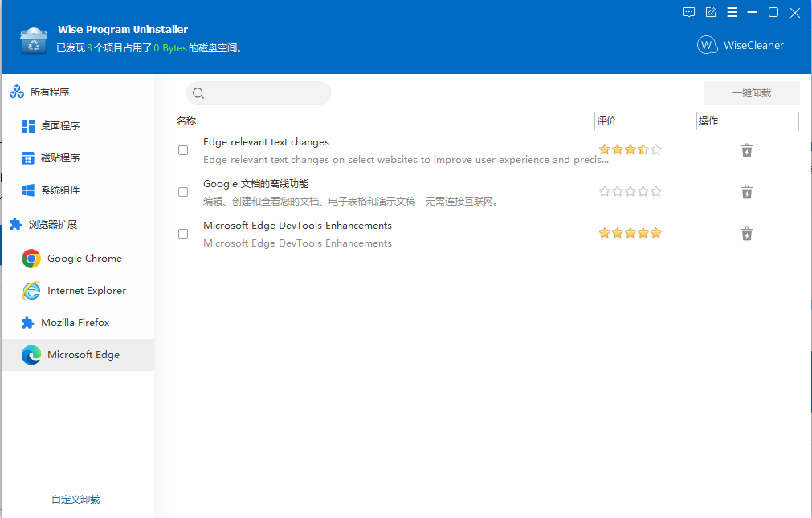This screenshot has width=812, height=518.
Task: Click the 桌面程序 tile icon
Action: pos(28,126)
